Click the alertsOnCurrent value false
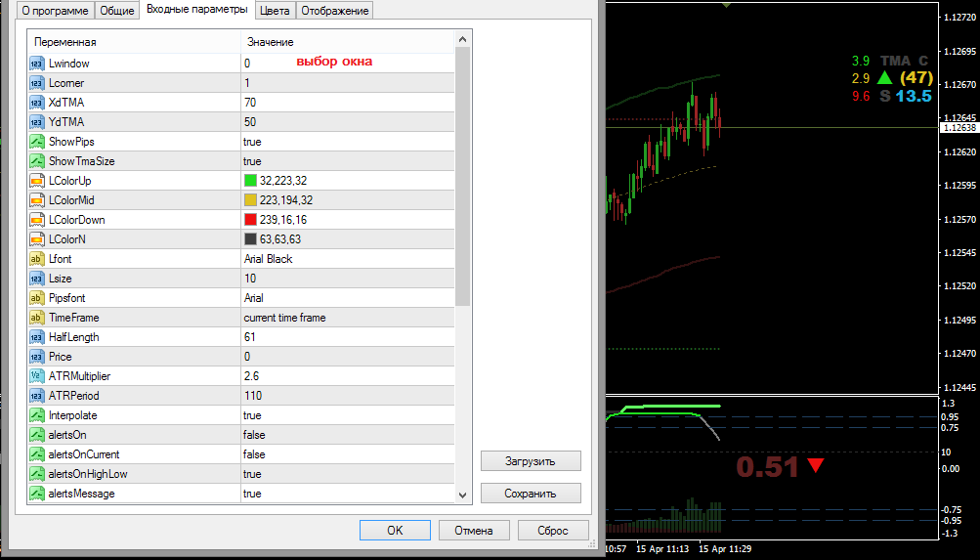 pyautogui.click(x=254, y=454)
